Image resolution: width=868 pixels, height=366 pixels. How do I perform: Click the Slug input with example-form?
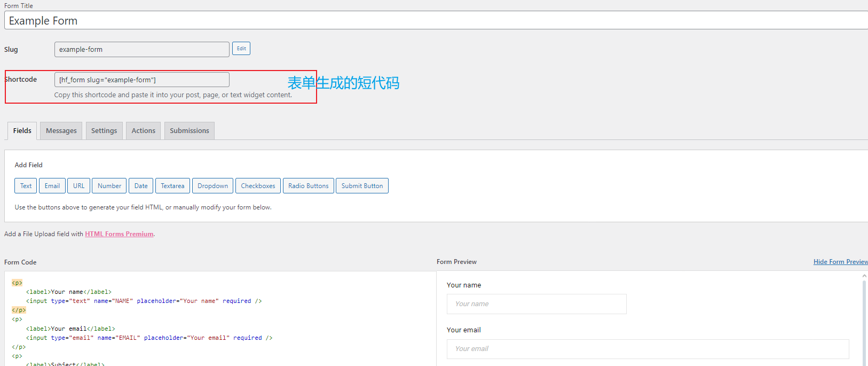pos(142,49)
